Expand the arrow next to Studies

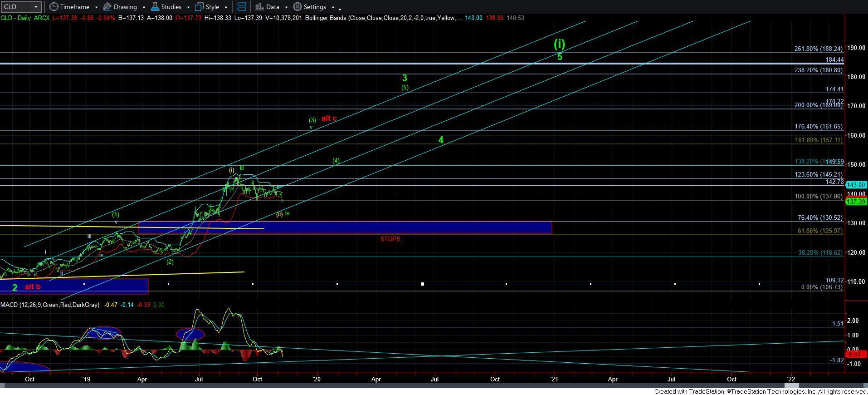click(x=188, y=7)
